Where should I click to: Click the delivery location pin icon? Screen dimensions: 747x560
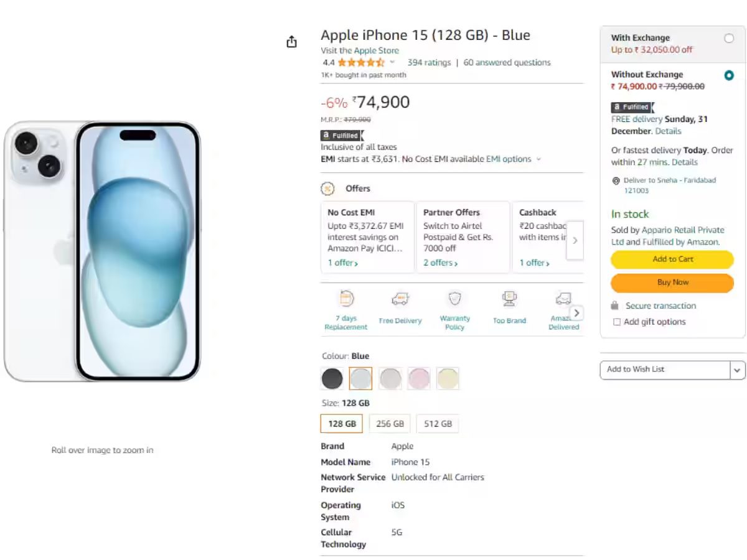point(616,181)
